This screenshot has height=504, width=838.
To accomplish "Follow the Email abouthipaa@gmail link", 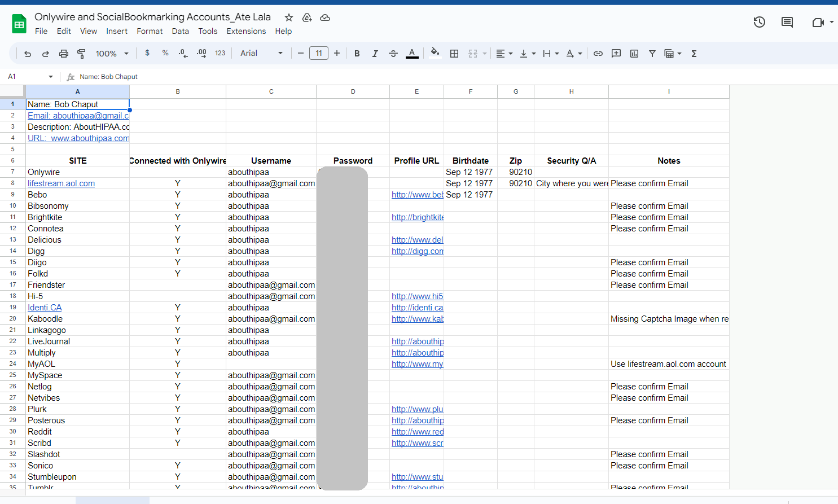I will pyautogui.click(x=78, y=116).
